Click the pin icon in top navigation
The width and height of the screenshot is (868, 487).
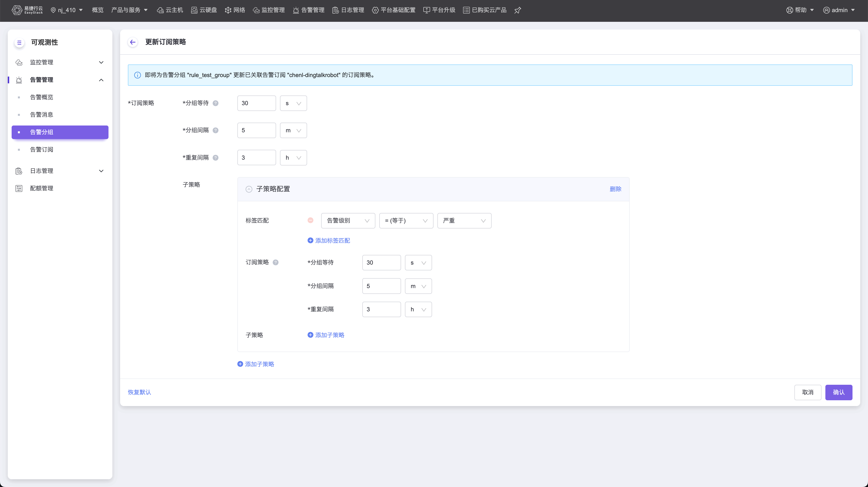(x=518, y=10)
